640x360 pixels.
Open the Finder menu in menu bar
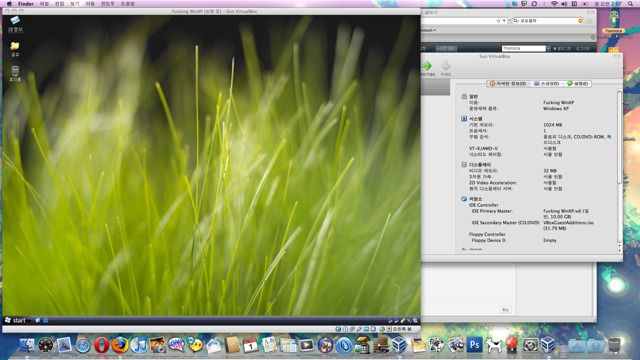click(26, 4)
